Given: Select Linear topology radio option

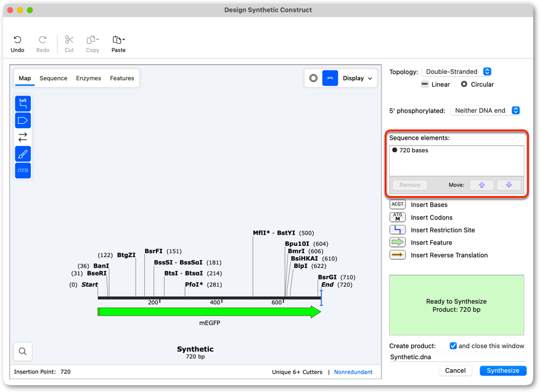Looking at the screenshot, I should (435, 84).
